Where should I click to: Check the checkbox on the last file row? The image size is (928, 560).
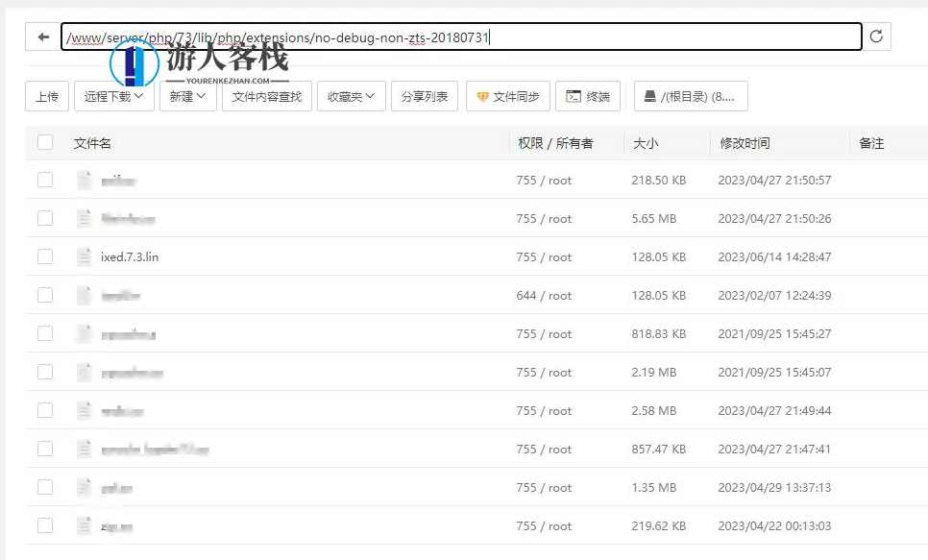(x=43, y=525)
